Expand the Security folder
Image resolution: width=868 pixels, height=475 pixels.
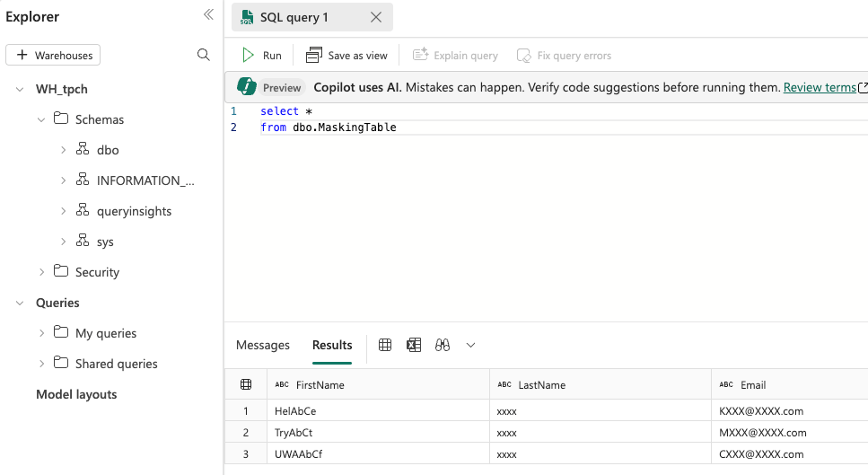click(41, 272)
